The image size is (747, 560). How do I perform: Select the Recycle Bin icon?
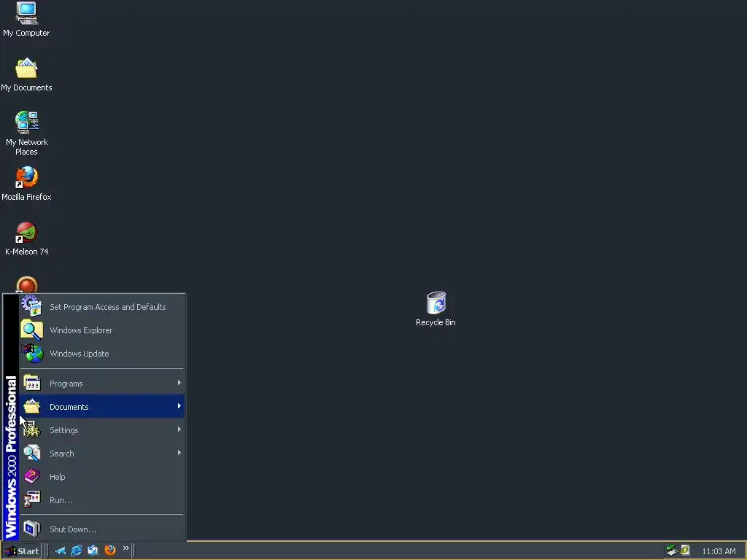pos(436,308)
